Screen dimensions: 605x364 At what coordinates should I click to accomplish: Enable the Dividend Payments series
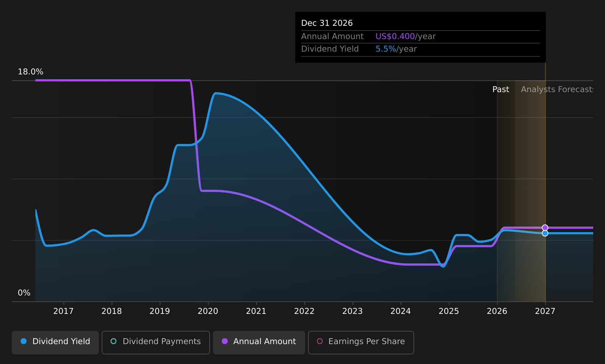click(x=156, y=343)
